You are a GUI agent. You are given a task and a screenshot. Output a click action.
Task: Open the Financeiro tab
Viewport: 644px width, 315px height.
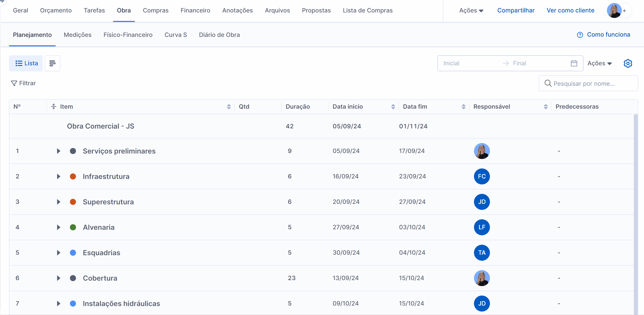point(195,10)
